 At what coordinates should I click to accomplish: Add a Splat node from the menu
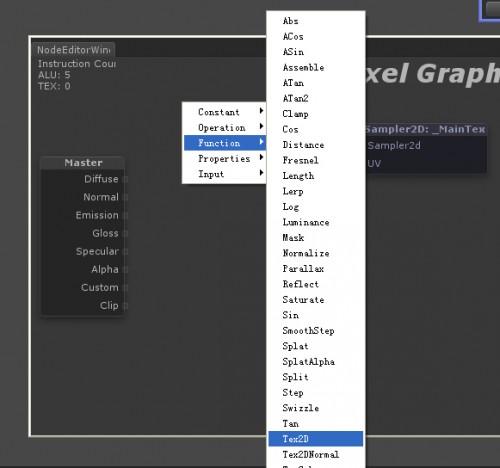coord(316,346)
